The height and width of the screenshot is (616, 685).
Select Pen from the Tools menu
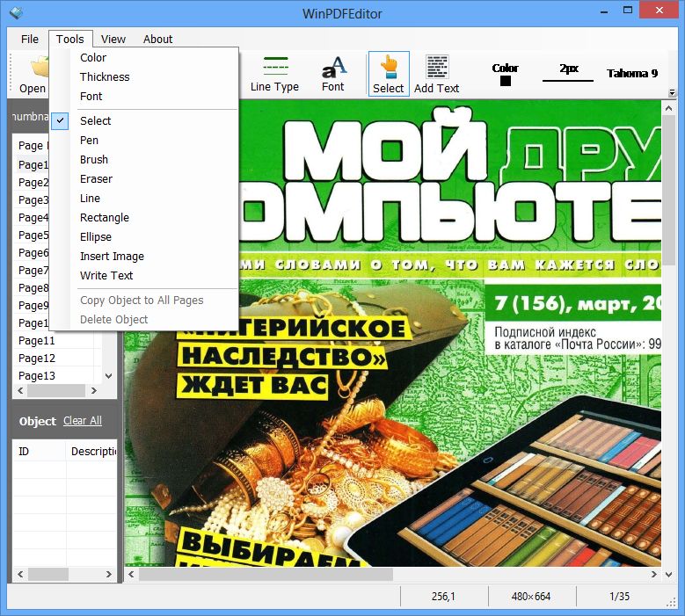pos(144,140)
